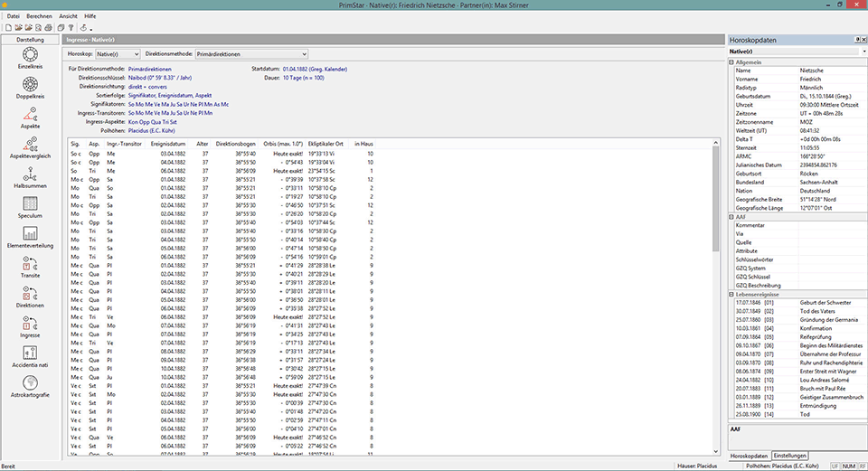Image resolution: width=868 pixels, height=471 pixels.
Task: Open the Direktionsmethode dropdown
Action: 251,54
